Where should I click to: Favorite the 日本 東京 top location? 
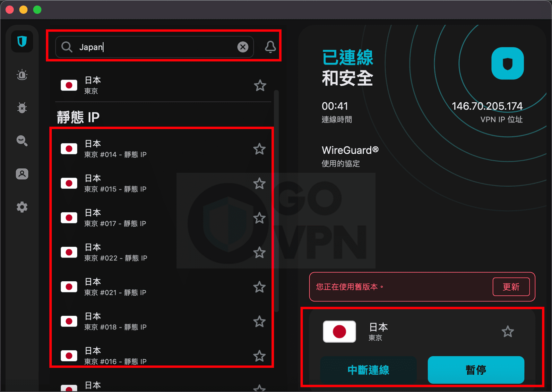point(260,85)
